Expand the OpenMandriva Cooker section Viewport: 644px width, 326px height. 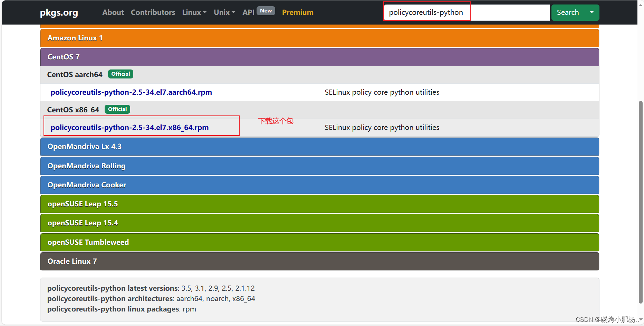pos(320,185)
